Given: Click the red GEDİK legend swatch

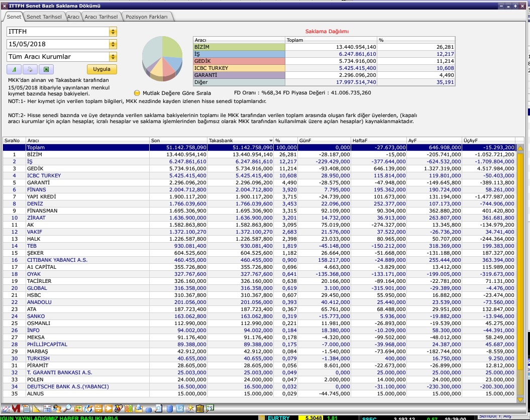Looking at the screenshot, I should [239, 61].
